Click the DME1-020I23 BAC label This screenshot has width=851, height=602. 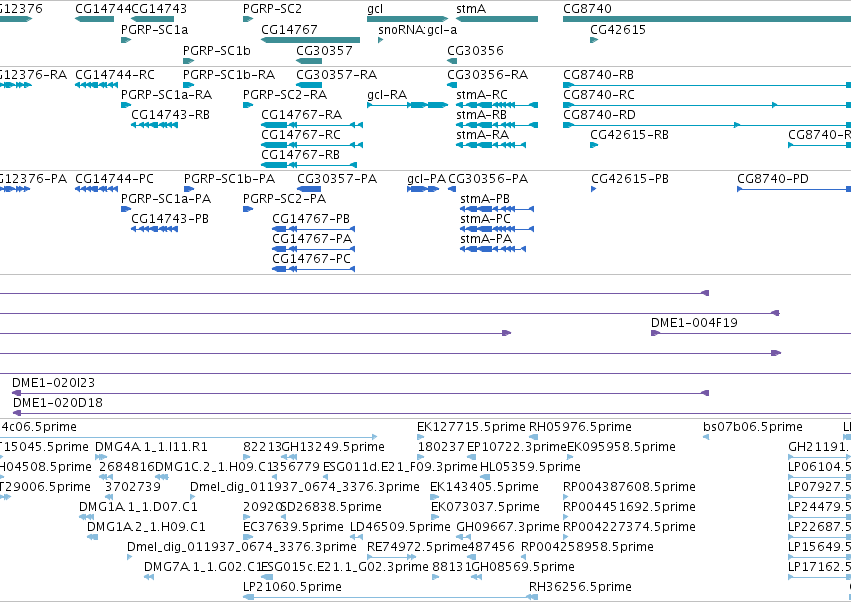(x=53, y=383)
